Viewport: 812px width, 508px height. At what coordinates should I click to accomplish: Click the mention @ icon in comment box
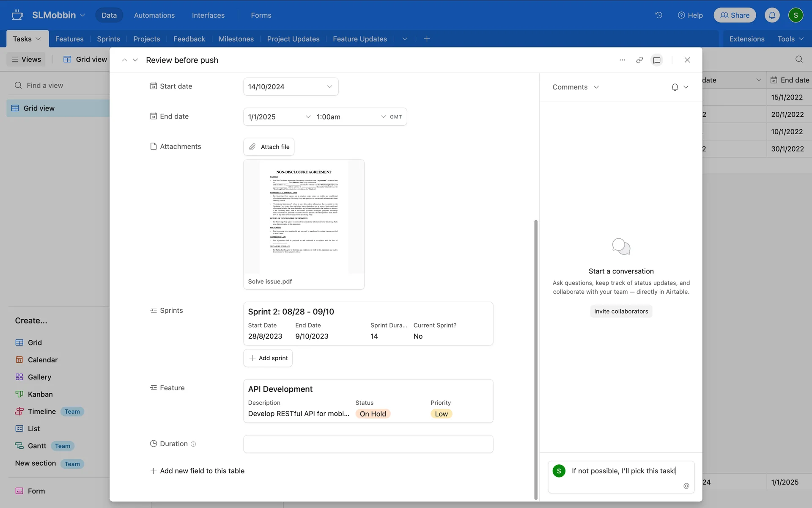point(686,486)
